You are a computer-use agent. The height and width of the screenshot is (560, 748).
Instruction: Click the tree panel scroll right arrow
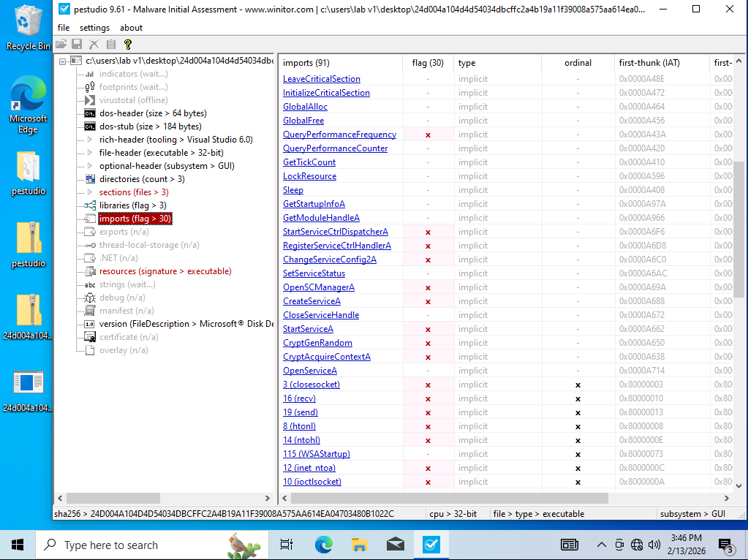pos(267,498)
